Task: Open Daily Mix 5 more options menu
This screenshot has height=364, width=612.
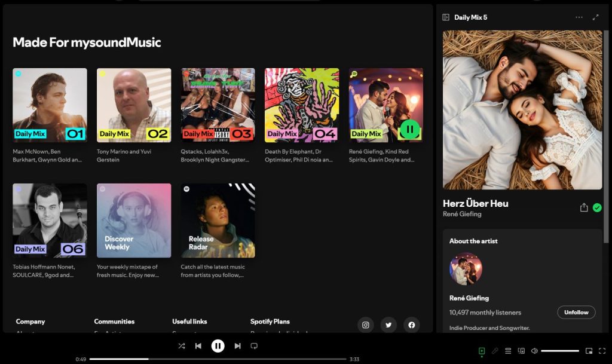Action: pyautogui.click(x=579, y=17)
